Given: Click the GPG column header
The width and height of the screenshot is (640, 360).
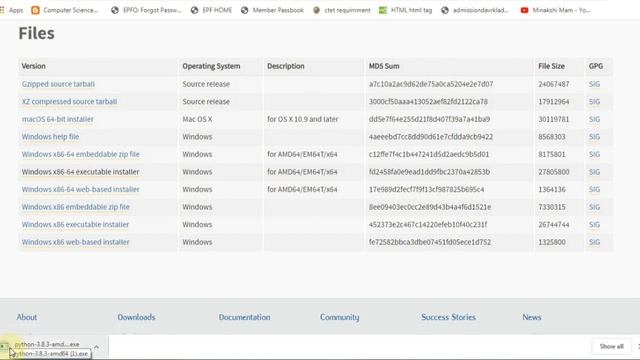Looking at the screenshot, I should 596,66.
